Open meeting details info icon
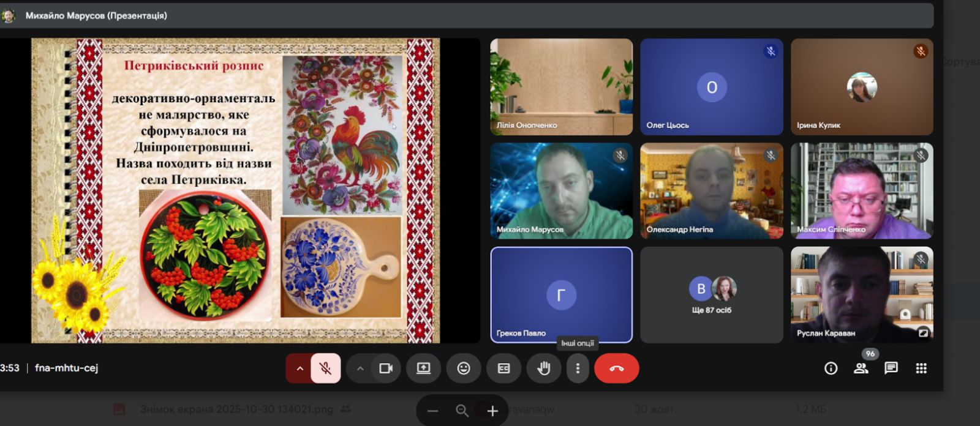980x426 pixels. [831, 368]
